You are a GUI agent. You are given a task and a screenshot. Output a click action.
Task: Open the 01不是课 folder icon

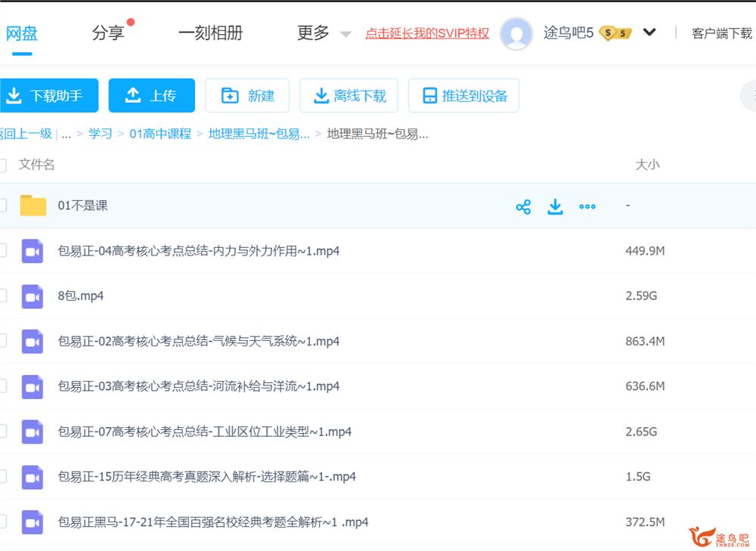point(33,206)
